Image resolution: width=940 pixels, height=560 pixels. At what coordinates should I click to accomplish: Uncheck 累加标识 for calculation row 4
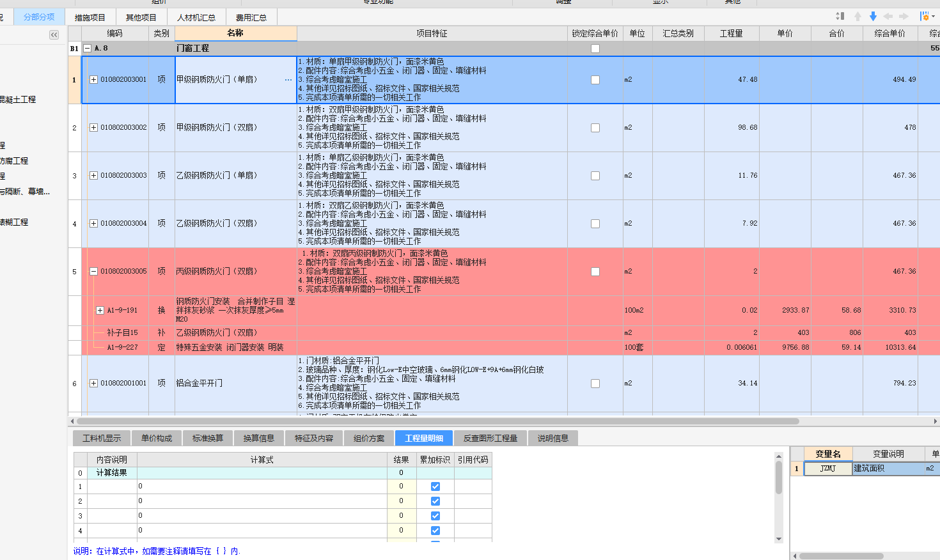435,531
